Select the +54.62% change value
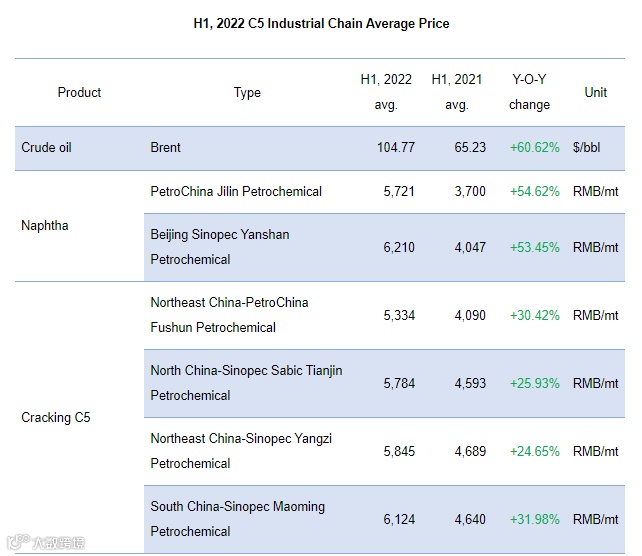This screenshot has height=556, width=642. (534, 192)
